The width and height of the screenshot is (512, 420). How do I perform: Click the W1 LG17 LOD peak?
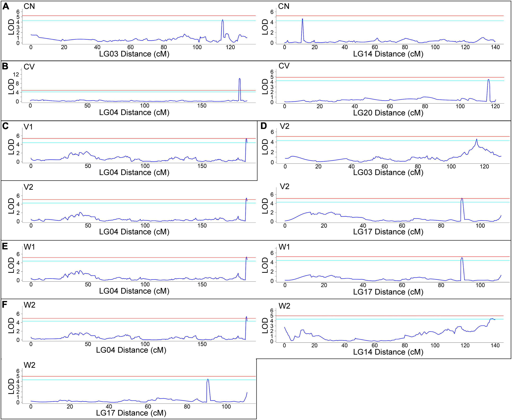click(462, 258)
